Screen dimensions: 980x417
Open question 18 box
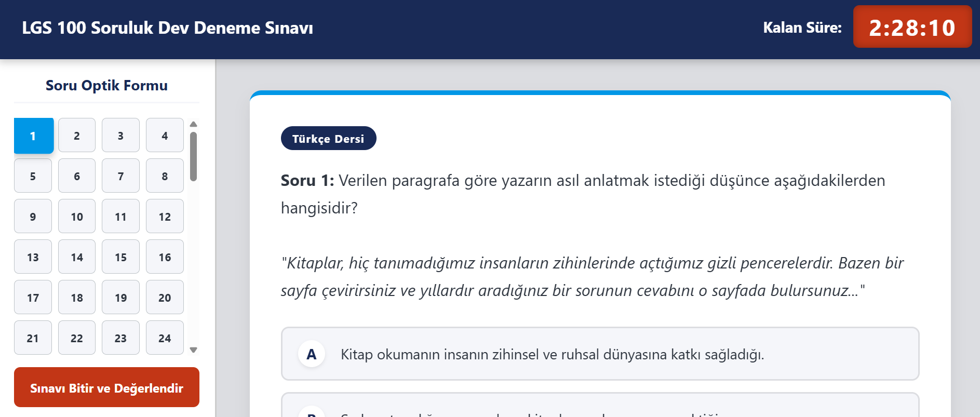pyautogui.click(x=77, y=297)
